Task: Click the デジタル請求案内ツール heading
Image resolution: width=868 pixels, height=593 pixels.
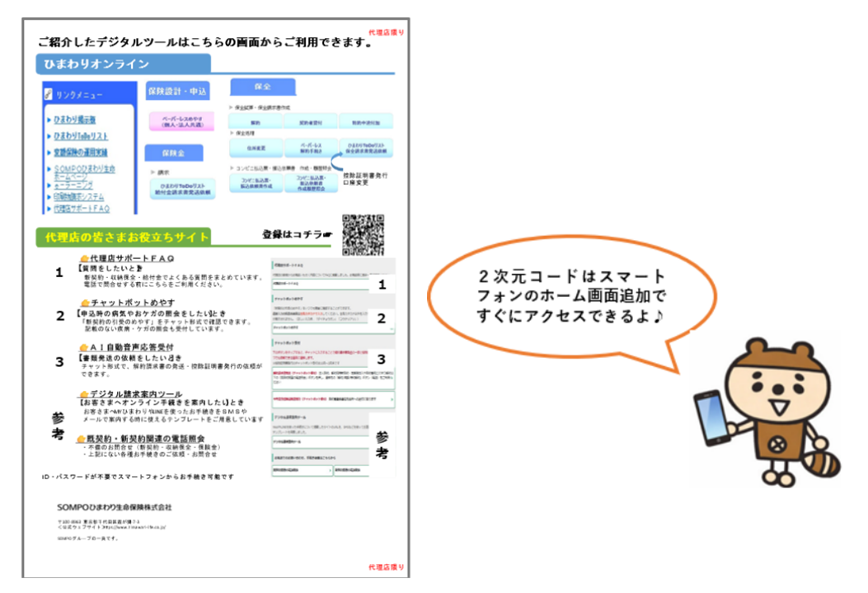Action: (135, 393)
